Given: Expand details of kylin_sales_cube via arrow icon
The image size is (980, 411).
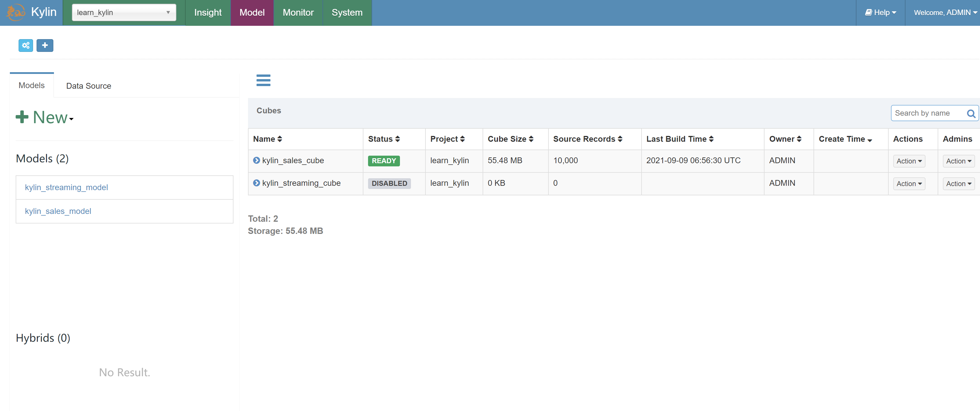Looking at the screenshot, I should pos(256,161).
